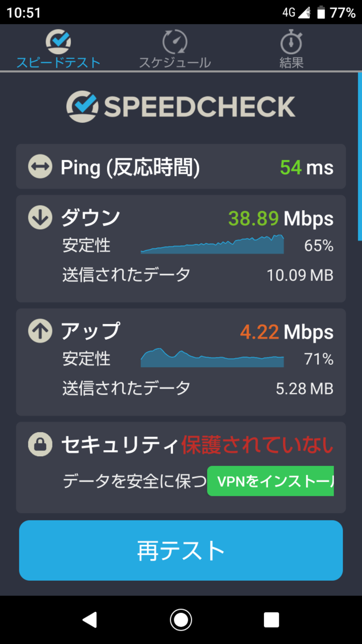The image size is (362, 644).
Task: Click the スケジュール clock icon
Action: pyautogui.click(x=174, y=40)
